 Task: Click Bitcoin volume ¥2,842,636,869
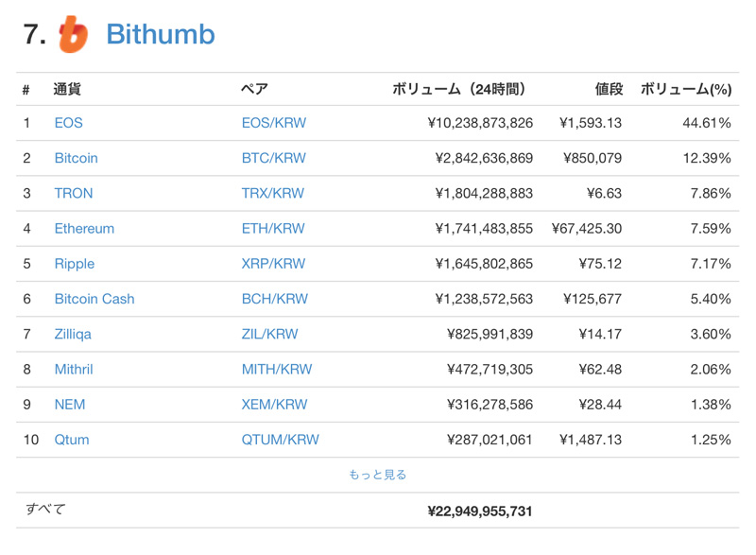[x=484, y=158]
